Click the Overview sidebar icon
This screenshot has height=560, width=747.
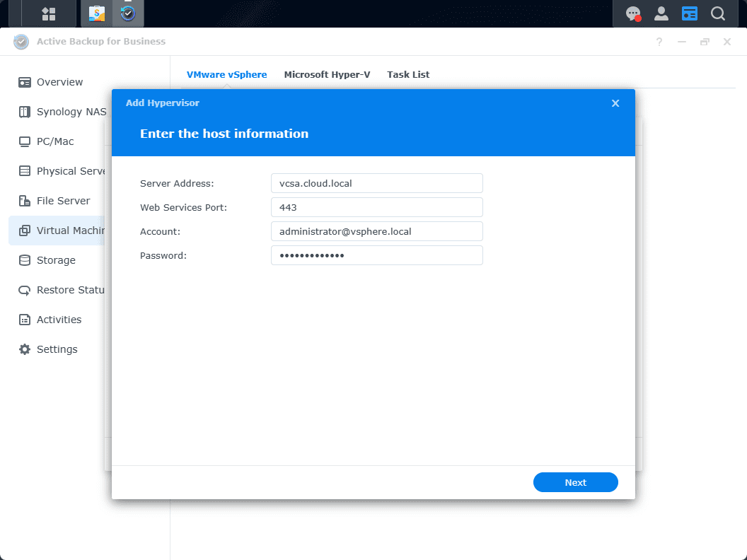[24, 83]
